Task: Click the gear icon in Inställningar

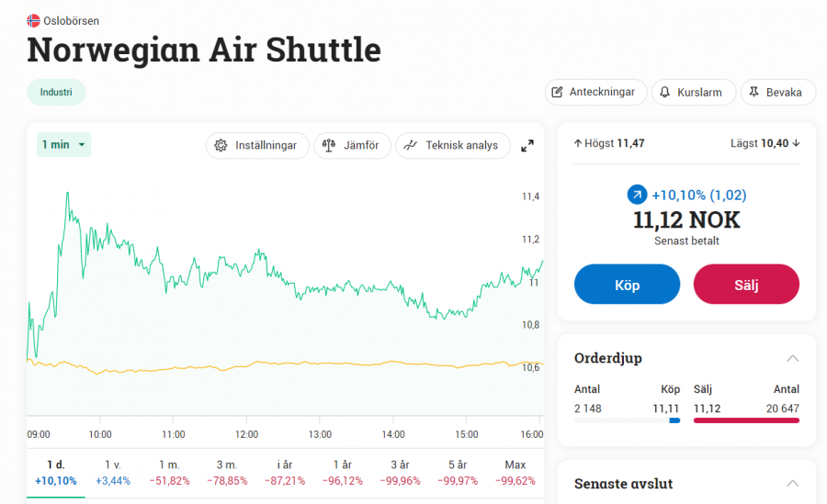Action: [221, 146]
